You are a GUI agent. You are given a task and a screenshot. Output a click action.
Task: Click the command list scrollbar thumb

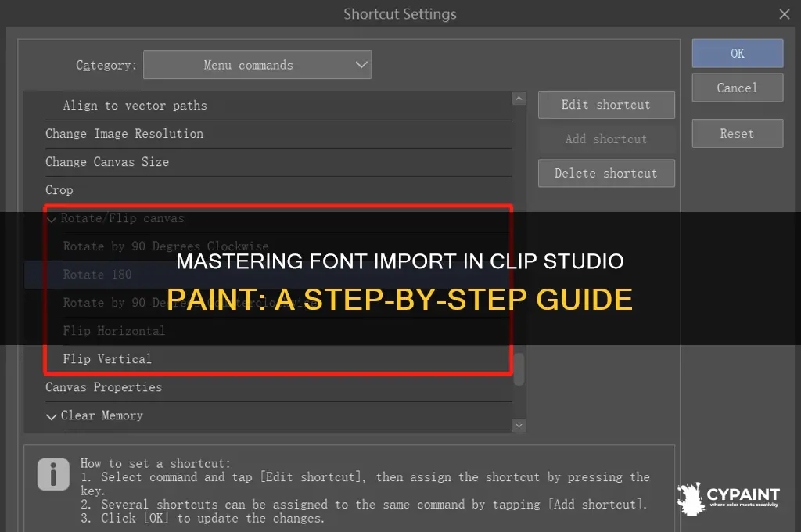(x=519, y=369)
